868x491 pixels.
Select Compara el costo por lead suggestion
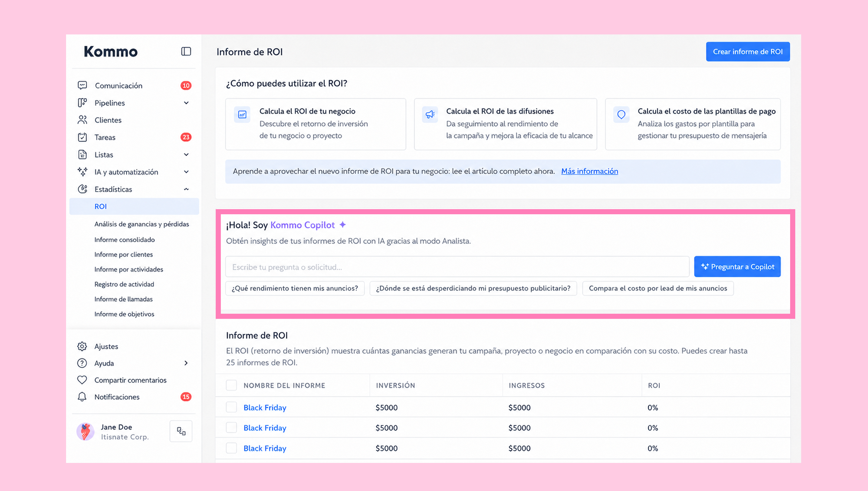tap(658, 288)
